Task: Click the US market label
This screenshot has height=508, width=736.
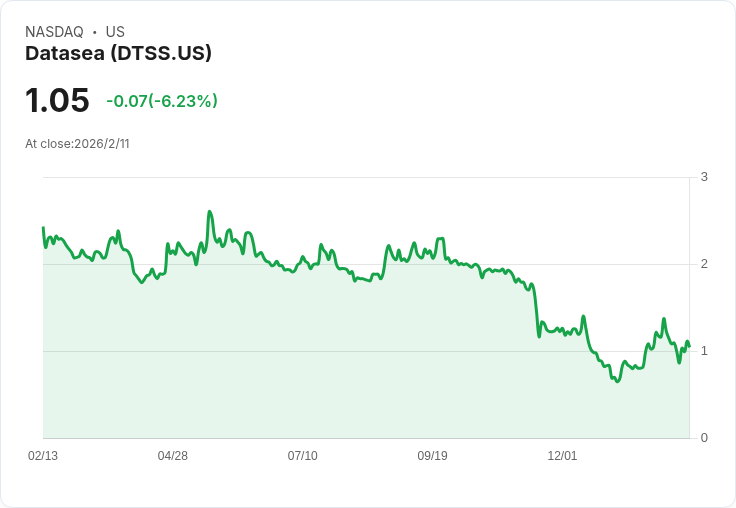Action: 115,32
